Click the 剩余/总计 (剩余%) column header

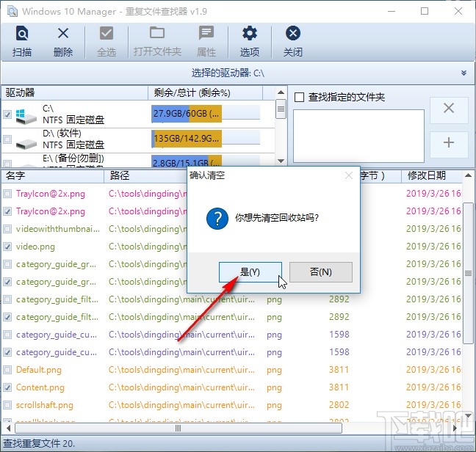click(205, 92)
